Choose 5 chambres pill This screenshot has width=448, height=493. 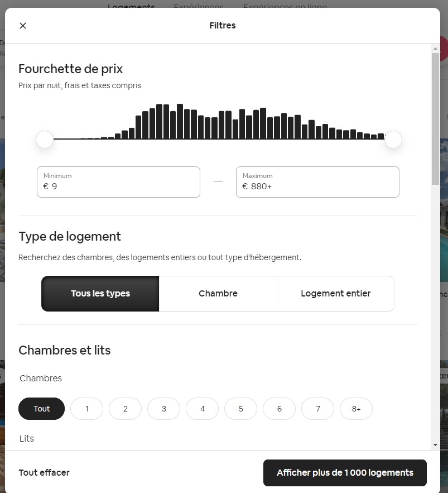pyautogui.click(x=240, y=409)
